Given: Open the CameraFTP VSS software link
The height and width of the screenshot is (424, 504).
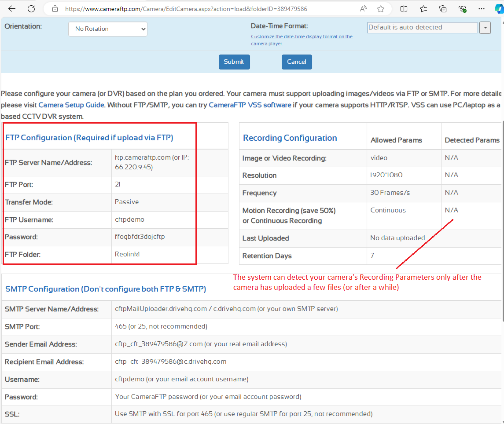Looking at the screenshot, I should point(250,105).
